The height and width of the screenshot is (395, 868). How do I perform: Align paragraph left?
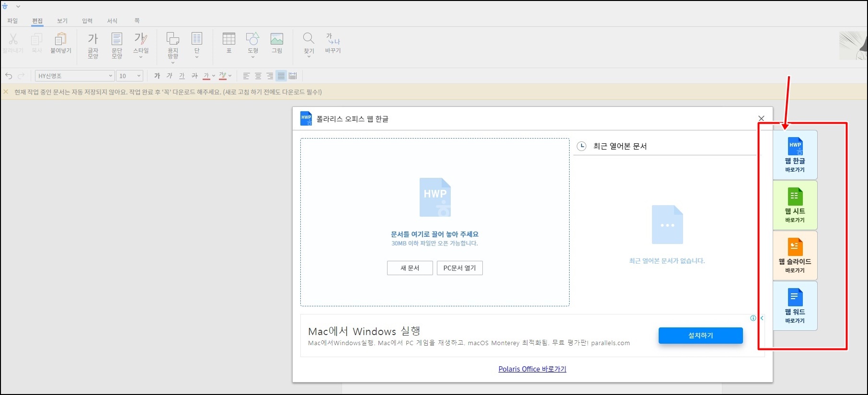246,76
